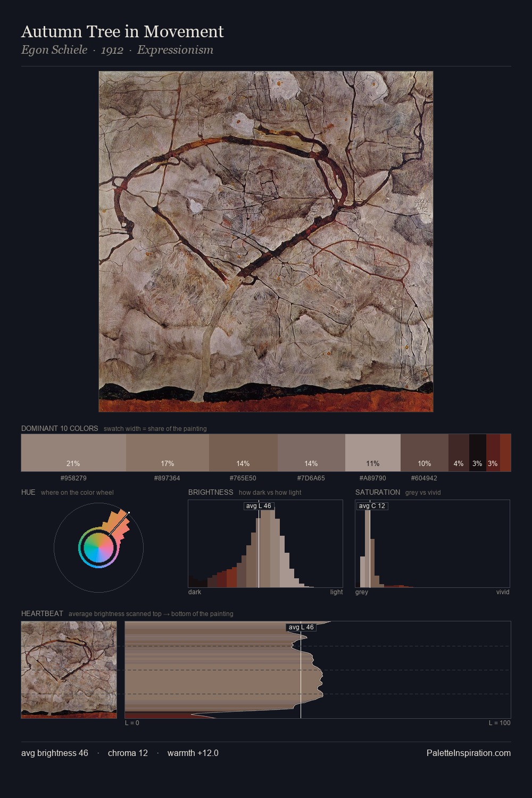
Task: Select the 11% light swatch #A89790
Action: pyautogui.click(x=373, y=453)
